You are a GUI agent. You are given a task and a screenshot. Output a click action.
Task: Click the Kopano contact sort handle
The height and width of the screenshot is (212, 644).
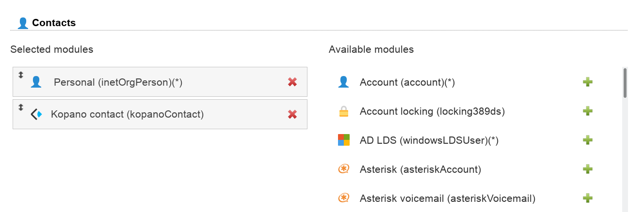21,107
